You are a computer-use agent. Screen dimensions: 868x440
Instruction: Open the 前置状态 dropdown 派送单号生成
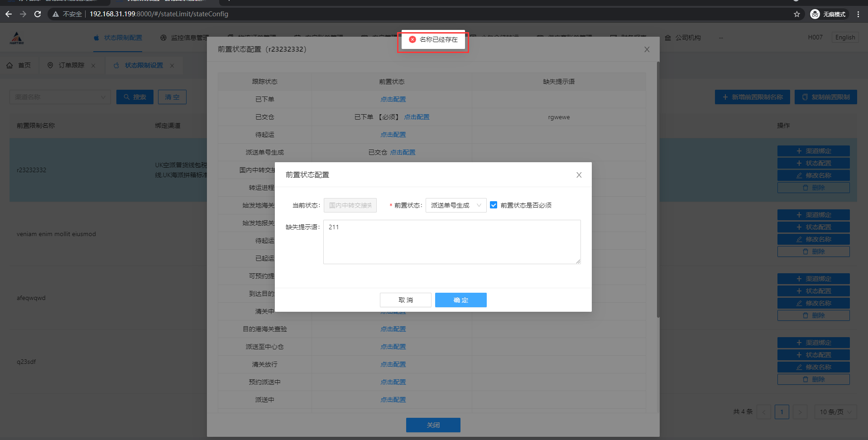(456, 205)
